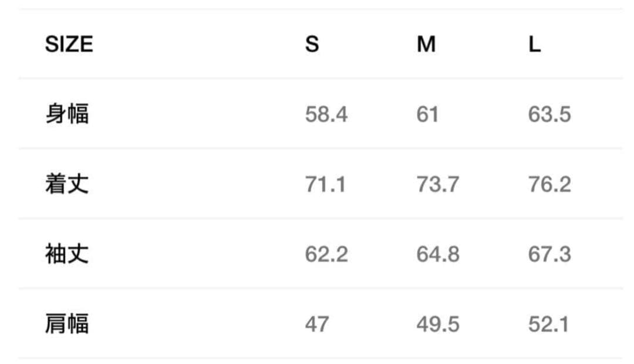Click the 袖丈 row label
Viewport: 634px width, 364px height.
tap(67, 254)
